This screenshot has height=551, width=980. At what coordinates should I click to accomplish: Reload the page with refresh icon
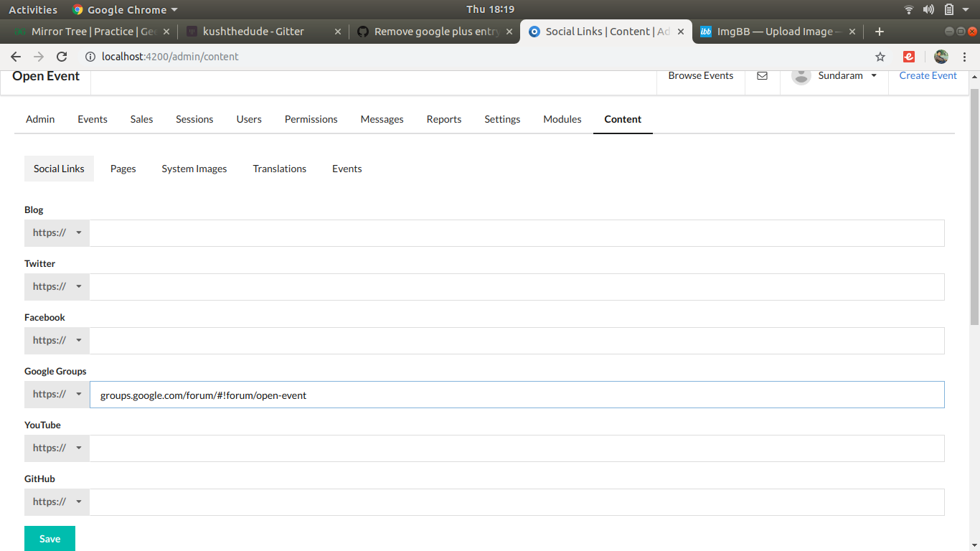(x=62, y=57)
